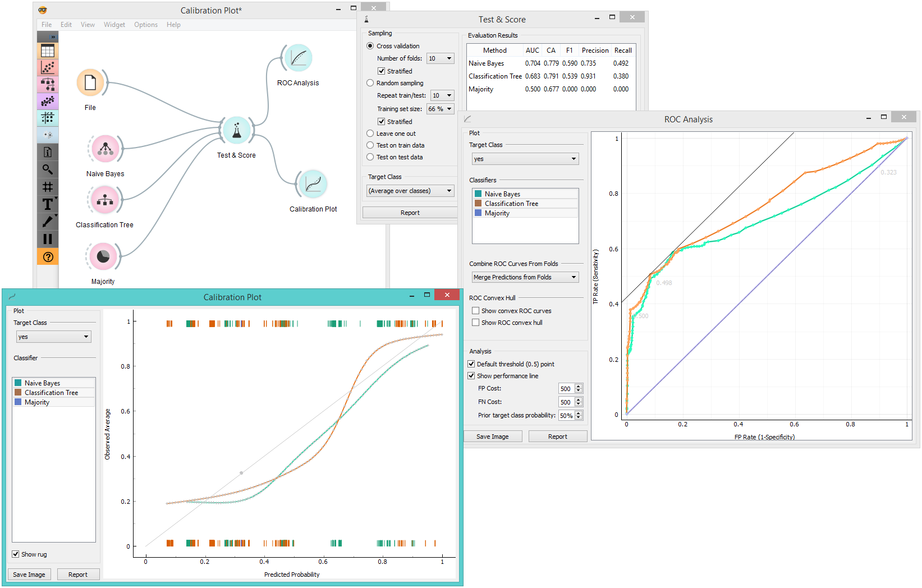
Task: Expand the Merge Predictions from Folds dropdown
Action: tap(525, 277)
